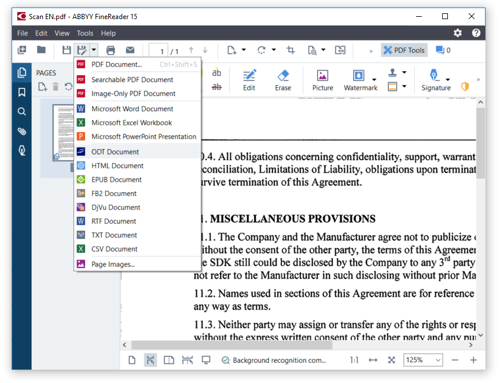This screenshot has width=500, height=383.
Task: Select ODT Document in the menu
Action: pyautogui.click(x=138, y=152)
